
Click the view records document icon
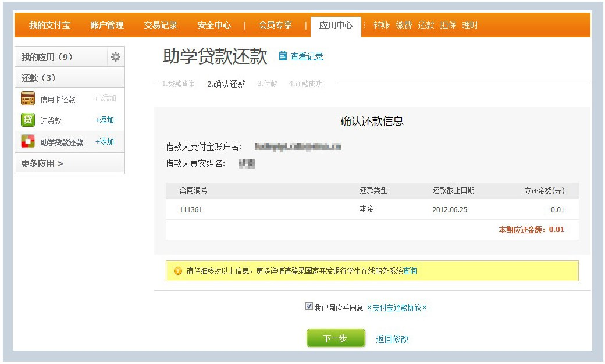283,56
